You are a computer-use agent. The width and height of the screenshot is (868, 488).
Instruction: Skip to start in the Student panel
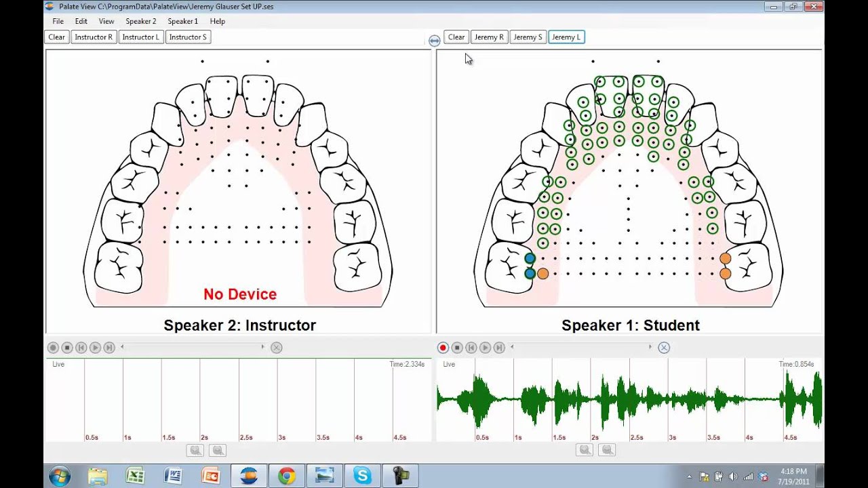click(471, 348)
